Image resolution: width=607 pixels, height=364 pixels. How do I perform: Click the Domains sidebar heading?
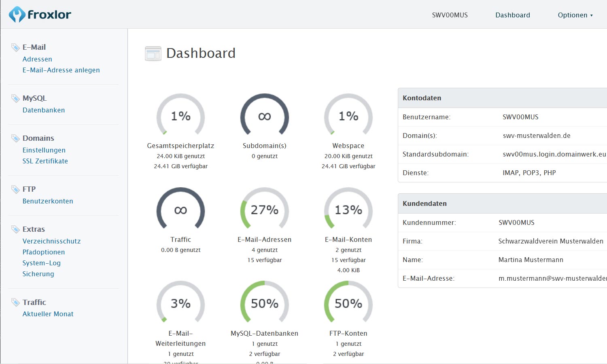pyautogui.click(x=38, y=138)
